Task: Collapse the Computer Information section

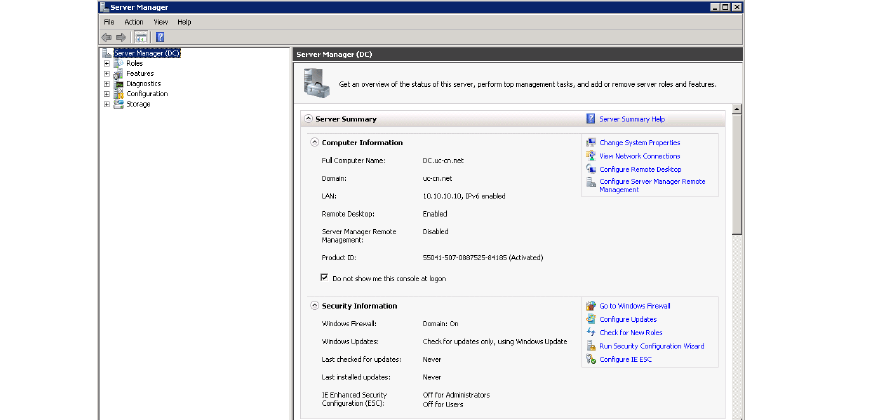Action: [314, 143]
